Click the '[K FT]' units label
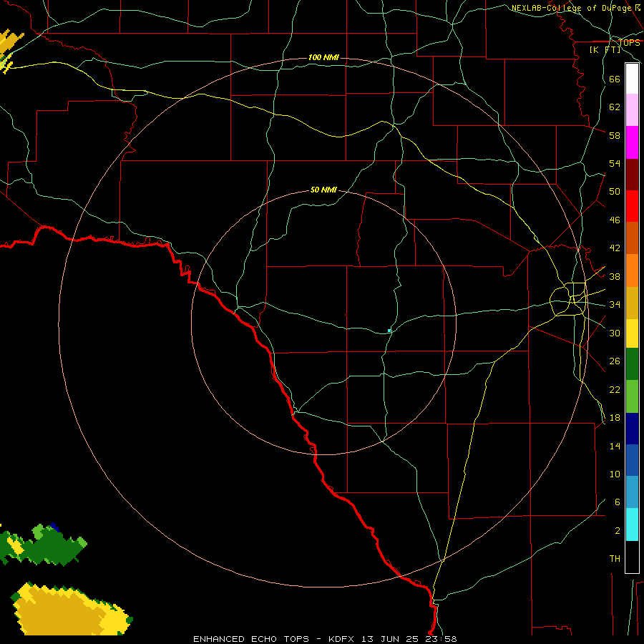This screenshot has width=644, height=644. pos(605,49)
